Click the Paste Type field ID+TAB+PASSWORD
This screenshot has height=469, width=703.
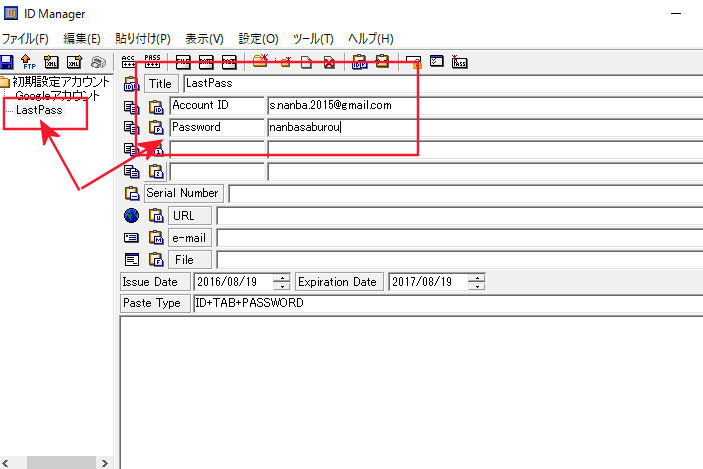pyautogui.click(x=447, y=303)
